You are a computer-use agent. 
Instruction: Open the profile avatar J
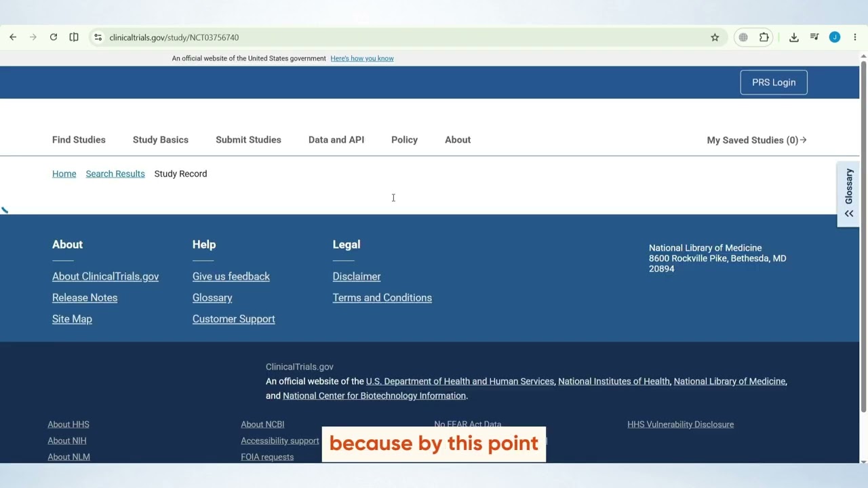point(835,37)
